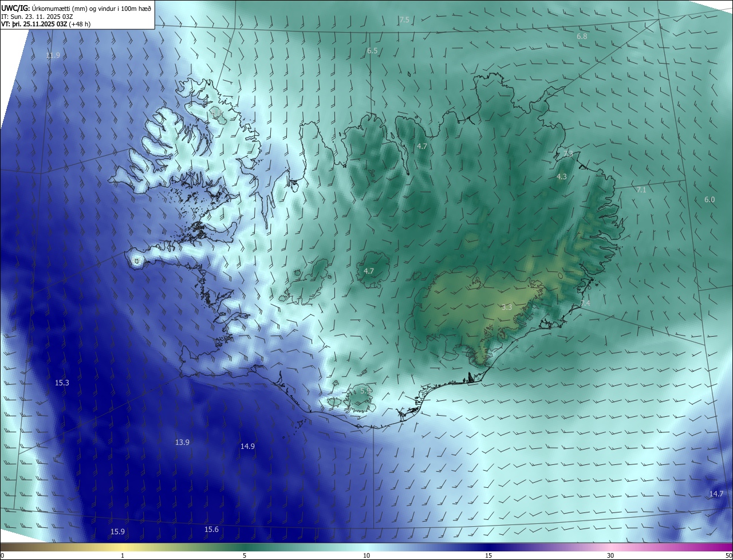Click the 7.5 value label on the map

pos(404,20)
